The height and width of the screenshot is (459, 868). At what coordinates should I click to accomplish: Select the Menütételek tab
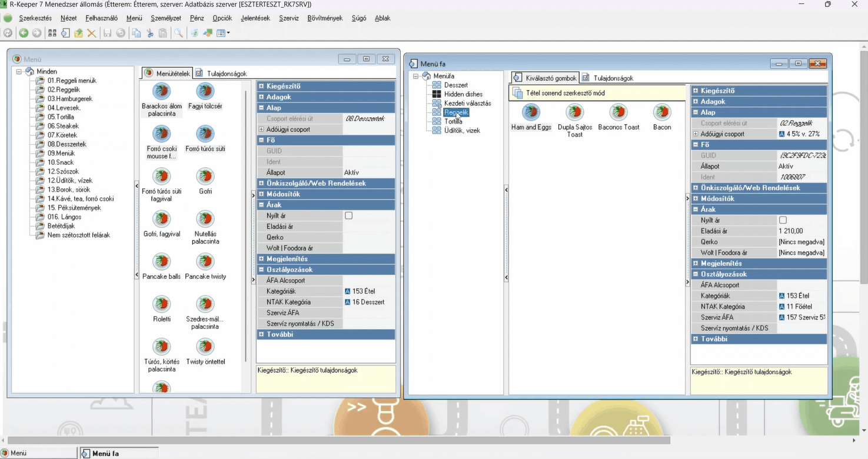pos(167,74)
